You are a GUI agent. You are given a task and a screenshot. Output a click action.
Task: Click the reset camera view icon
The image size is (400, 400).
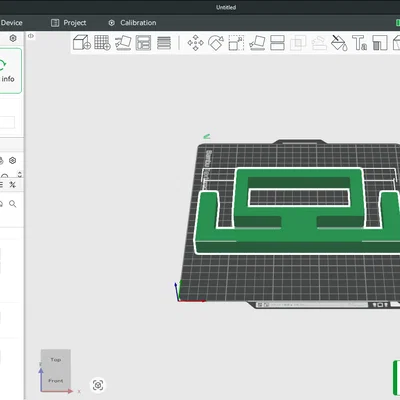click(x=98, y=385)
